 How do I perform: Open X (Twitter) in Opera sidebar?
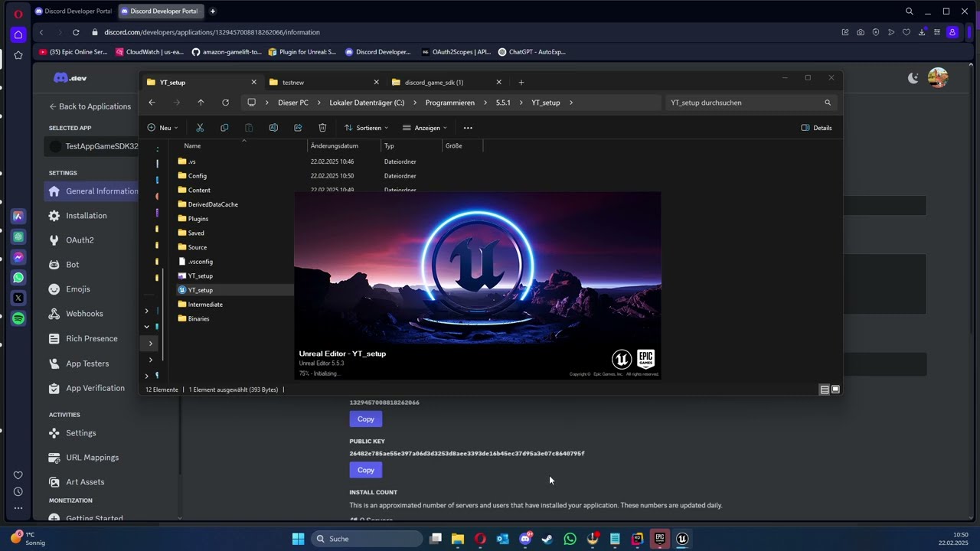[18, 298]
